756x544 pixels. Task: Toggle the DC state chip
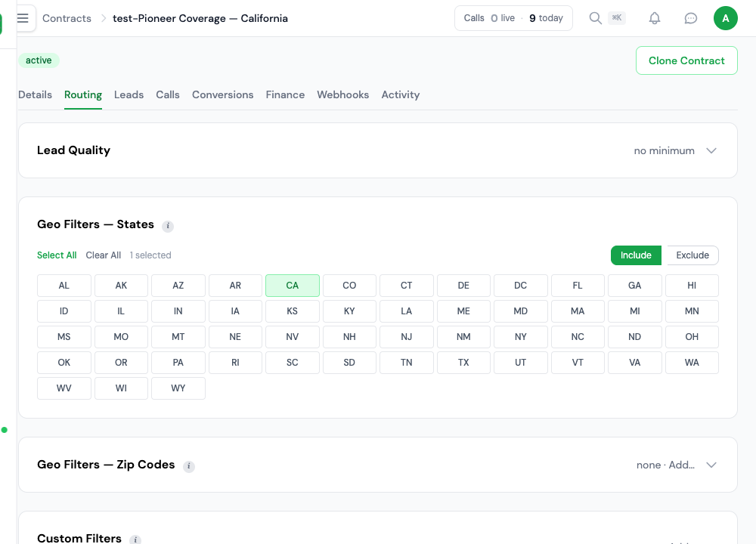521,286
